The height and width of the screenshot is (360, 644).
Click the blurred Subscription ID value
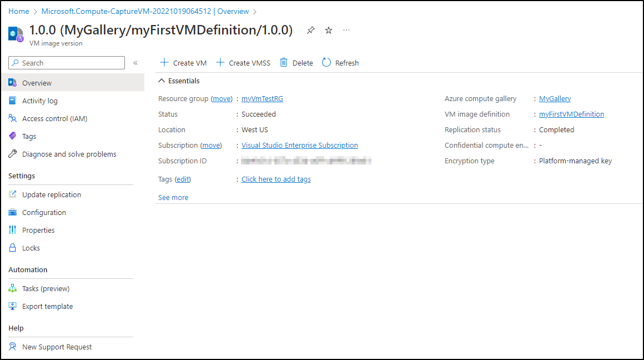tap(306, 161)
